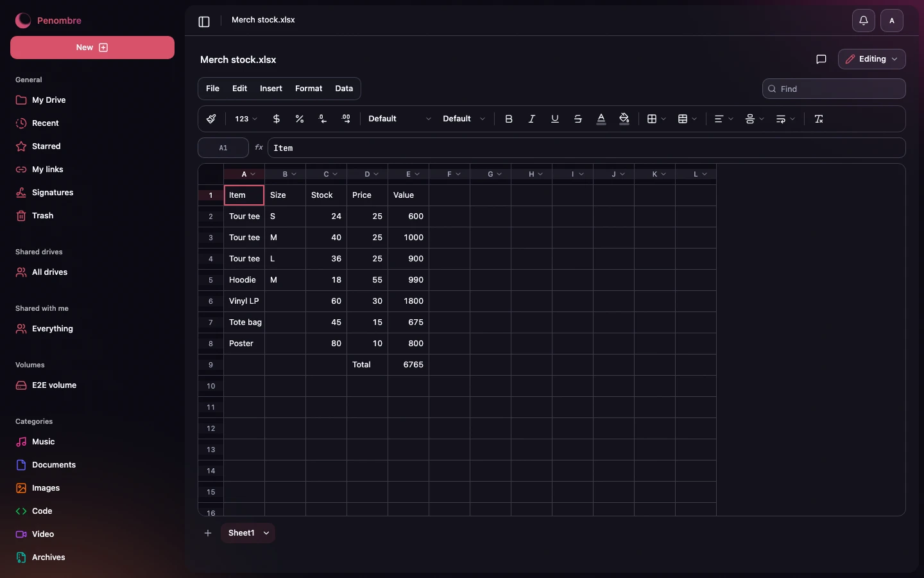
Task: Open the Data menu
Action: 344,89
